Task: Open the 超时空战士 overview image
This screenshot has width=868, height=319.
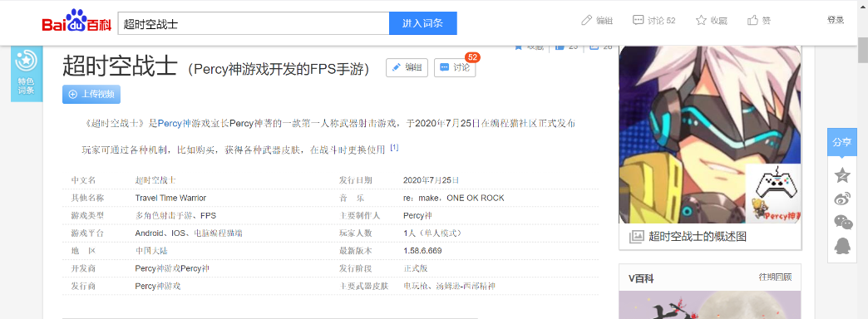Action: [x=710, y=135]
